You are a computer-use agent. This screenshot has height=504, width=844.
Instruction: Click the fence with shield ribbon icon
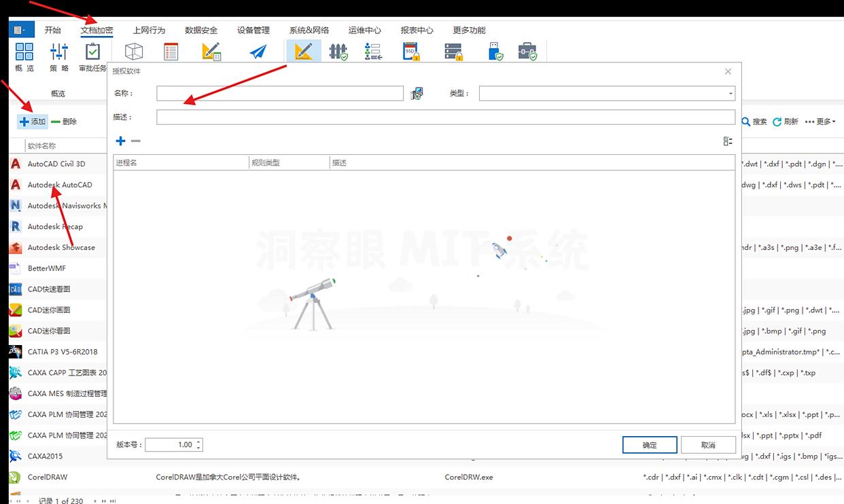pyautogui.click(x=338, y=52)
